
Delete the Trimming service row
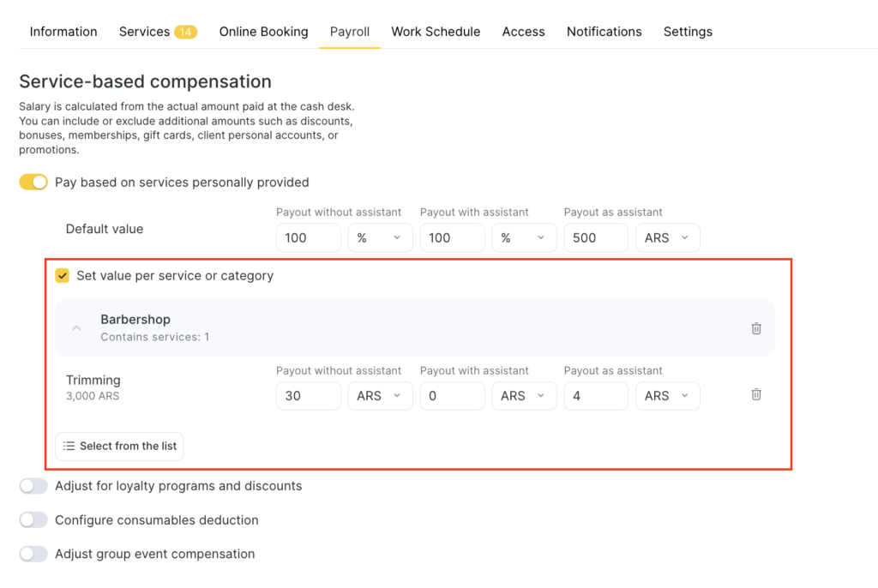(755, 394)
